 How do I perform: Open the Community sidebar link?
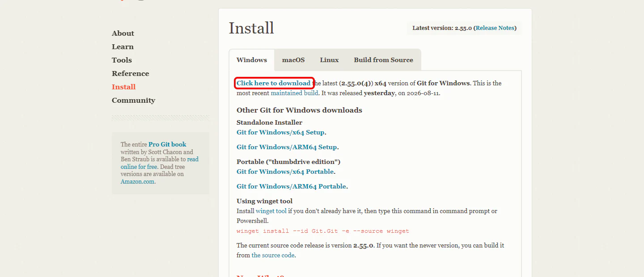133,101
